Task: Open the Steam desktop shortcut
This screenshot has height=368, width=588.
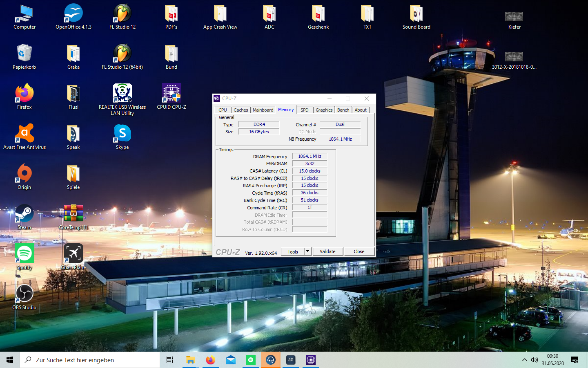Action: click(x=24, y=214)
